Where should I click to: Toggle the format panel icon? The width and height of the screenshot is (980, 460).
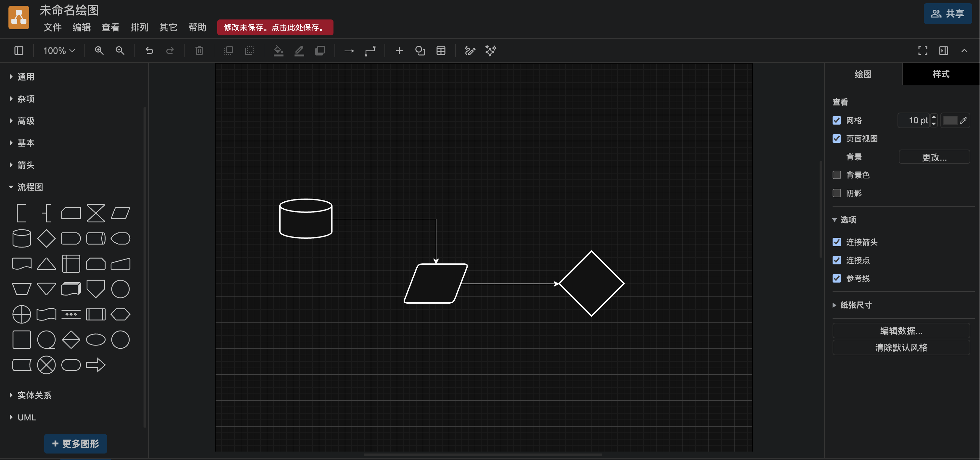pos(944,51)
